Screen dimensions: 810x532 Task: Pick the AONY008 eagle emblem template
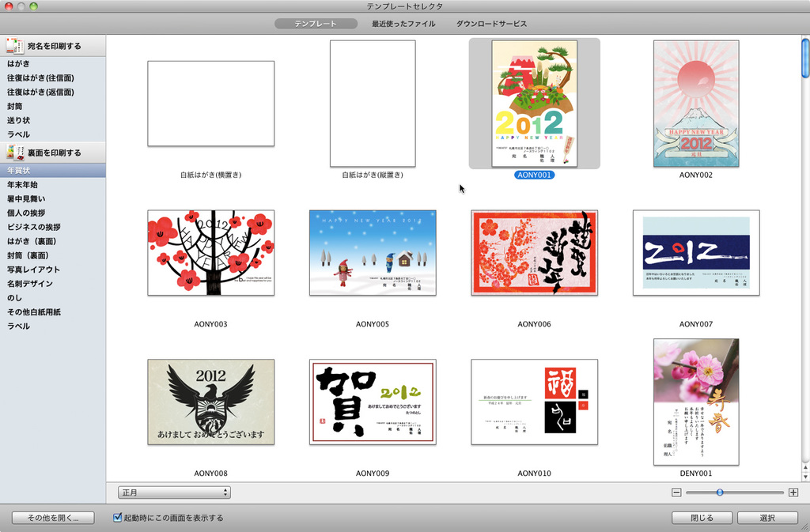tap(210, 402)
